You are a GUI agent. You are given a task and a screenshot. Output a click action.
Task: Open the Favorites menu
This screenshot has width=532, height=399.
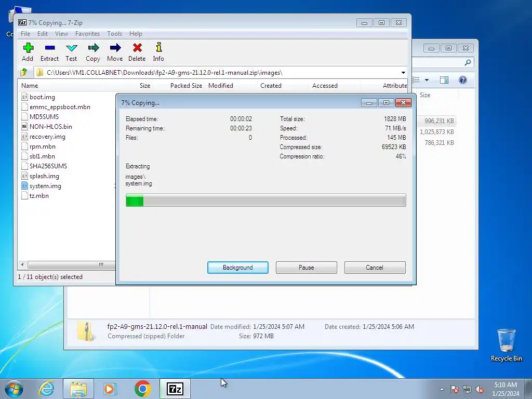click(87, 34)
